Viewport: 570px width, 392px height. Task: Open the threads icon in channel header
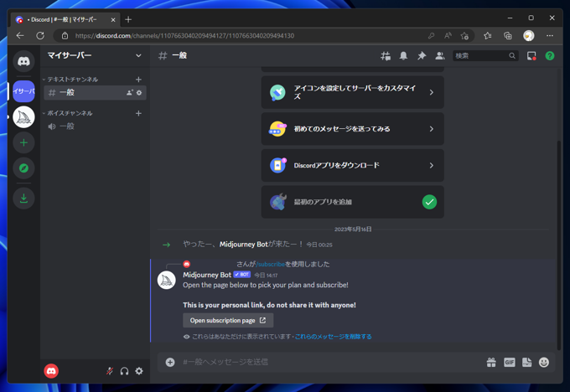coord(386,55)
